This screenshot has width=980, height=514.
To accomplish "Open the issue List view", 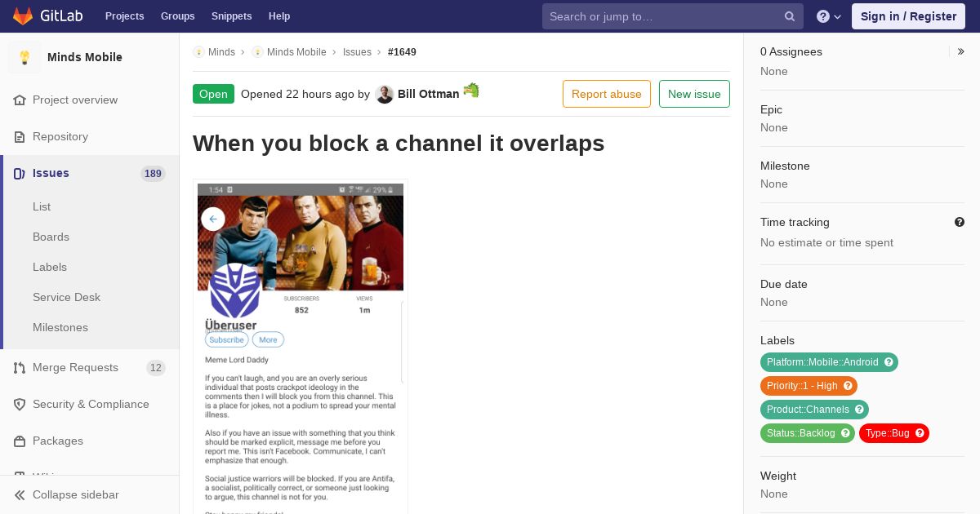I will 42,206.
